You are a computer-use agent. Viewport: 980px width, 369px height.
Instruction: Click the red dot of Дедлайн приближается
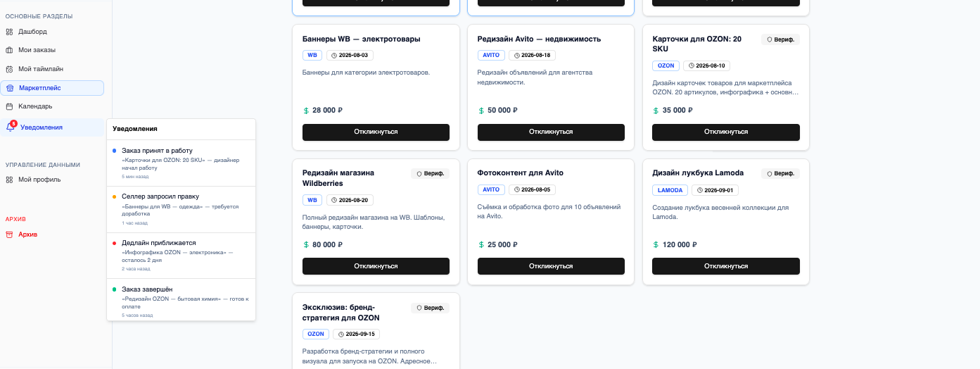[x=115, y=243]
